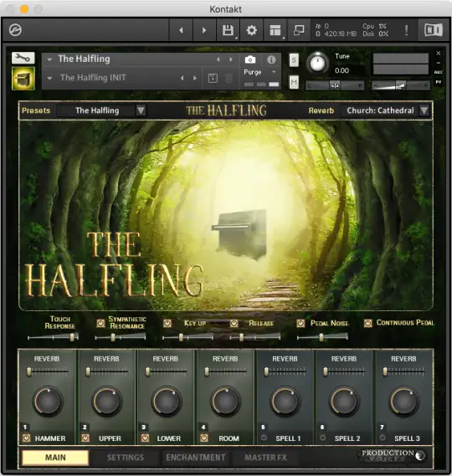The width and height of the screenshot is (452, 476).
Task: Click the Room channel volume knob
Action: click(225, 401)
